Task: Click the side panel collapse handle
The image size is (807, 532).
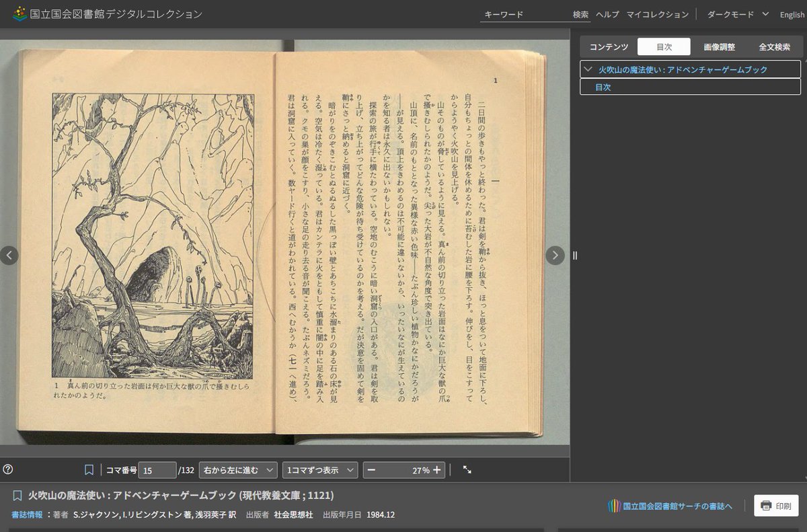Action: pyautogui.click(x=575, y=255)
